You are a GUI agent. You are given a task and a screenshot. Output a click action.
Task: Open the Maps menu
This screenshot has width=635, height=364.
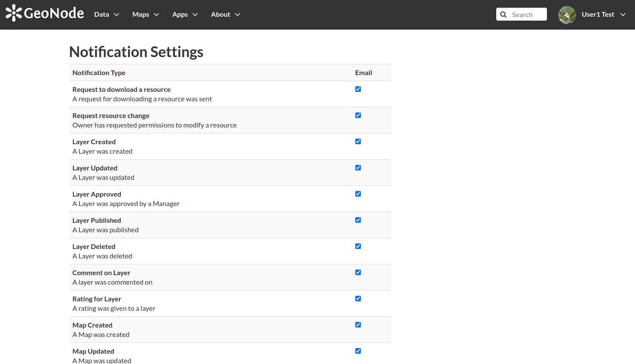(146, 15)
